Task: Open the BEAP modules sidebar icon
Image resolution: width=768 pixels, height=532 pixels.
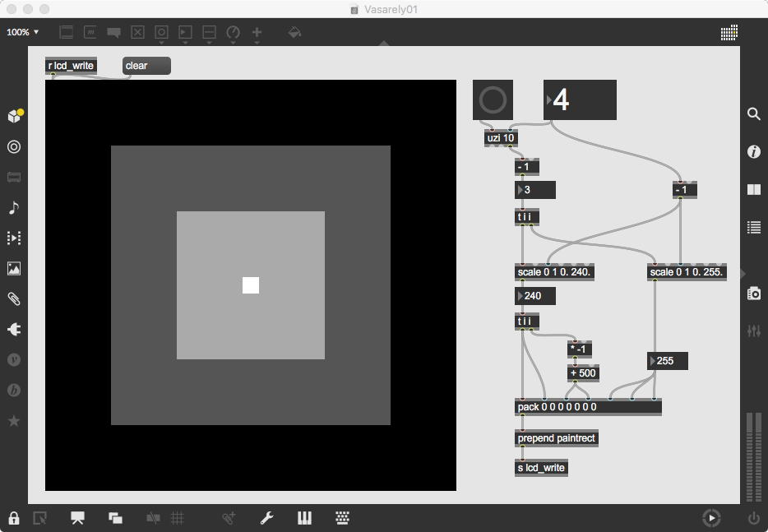Action: 14,390
